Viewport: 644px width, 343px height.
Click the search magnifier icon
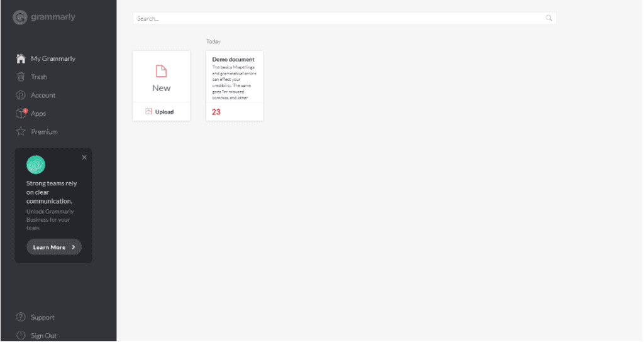pos(548,18)
